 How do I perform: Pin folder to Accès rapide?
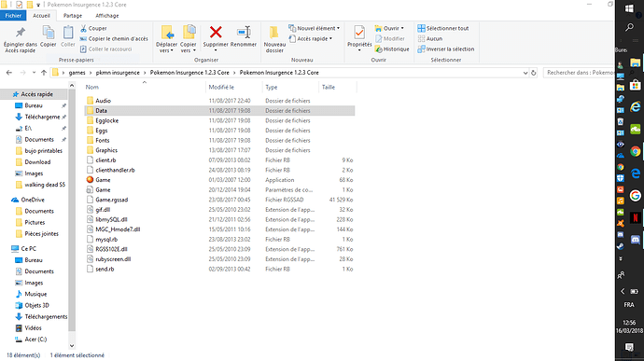click(x=21, y=39)
